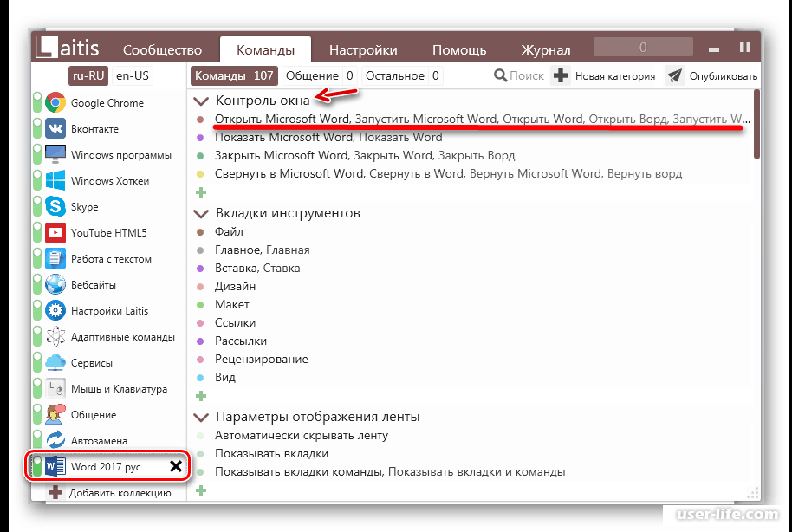Screen dimensions: 792x532
Task: Click the plus icon of Новая категория
Action: [561, 75]
